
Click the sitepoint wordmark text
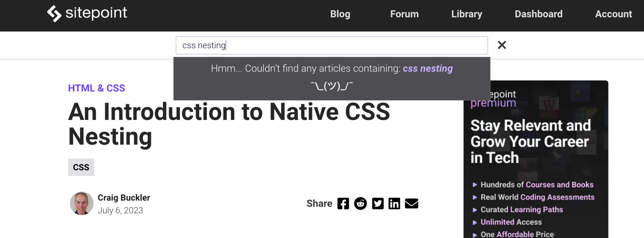[x=96, y=13]
